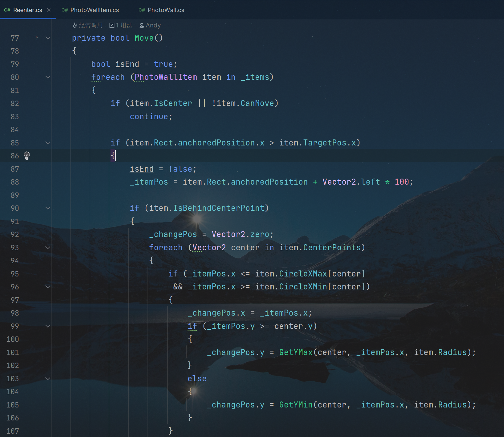This screenshot has width=504, height=437.
Task: Click TargetPos on line 85
Action: (325, 143)
